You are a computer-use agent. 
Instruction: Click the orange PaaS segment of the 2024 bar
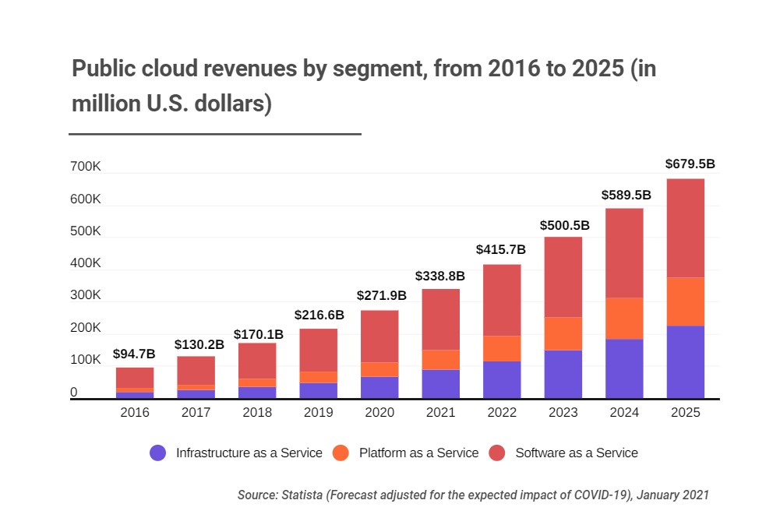pos(624,319)
